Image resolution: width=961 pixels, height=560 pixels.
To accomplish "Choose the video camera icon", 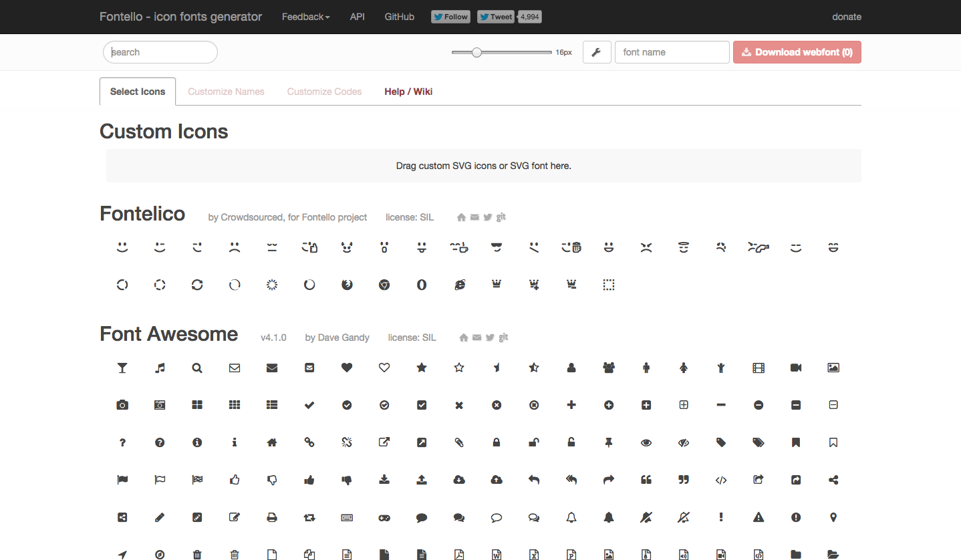I will coord(796,368).
